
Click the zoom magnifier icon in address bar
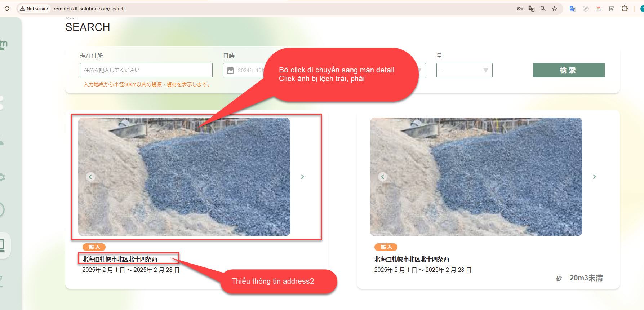tap(543, 9)
